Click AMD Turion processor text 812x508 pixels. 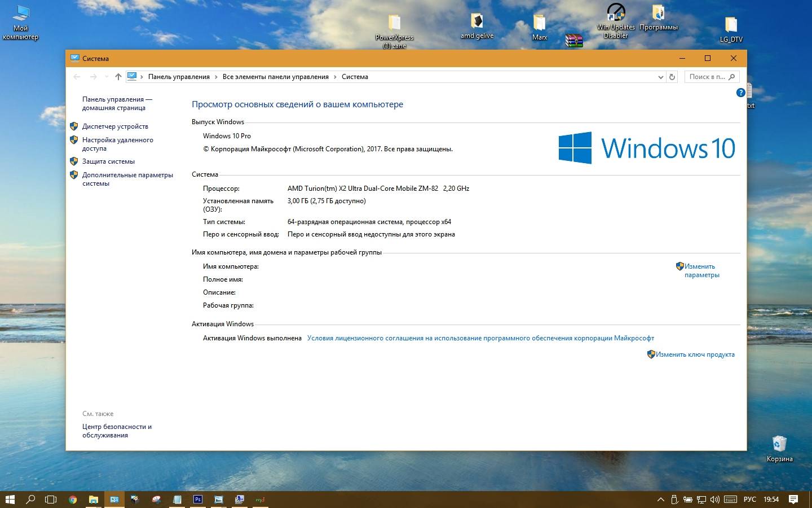[x=378, y=189]
